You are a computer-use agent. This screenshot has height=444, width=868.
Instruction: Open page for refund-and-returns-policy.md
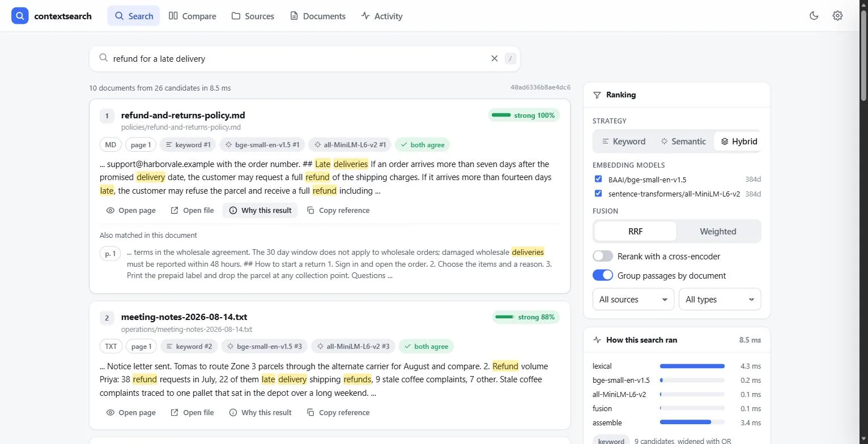coord(131,211)
